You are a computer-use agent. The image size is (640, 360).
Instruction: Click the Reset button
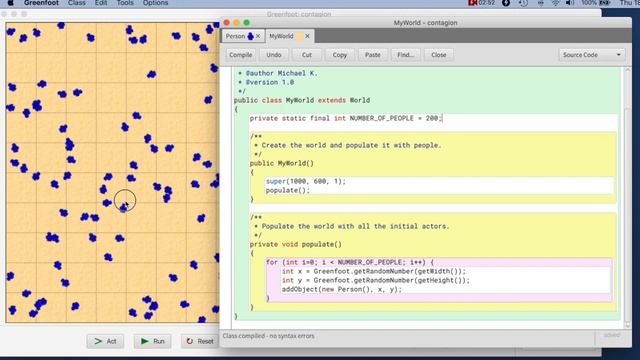tap(200, 341)
